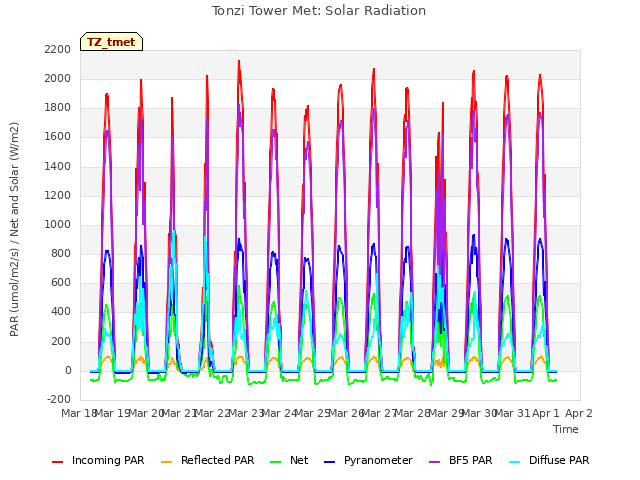
Task: Click the 200 y-axis tick label
Action: (x=61, y=341)
